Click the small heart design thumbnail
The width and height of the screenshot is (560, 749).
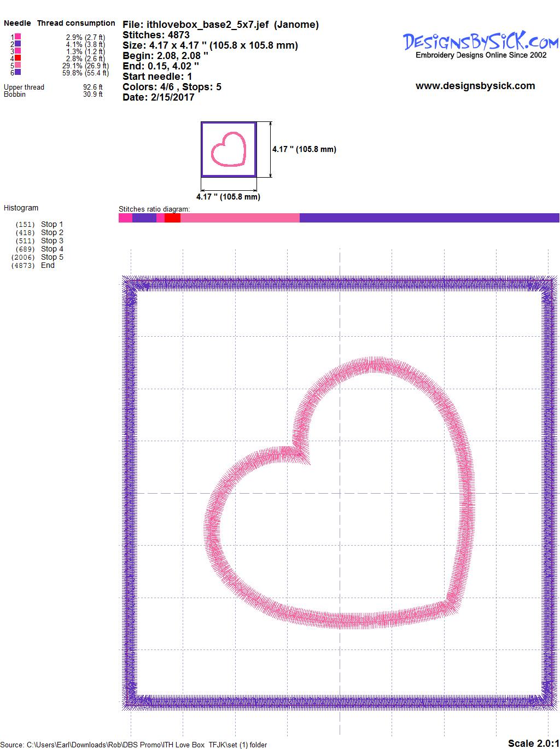(x=228, y=149)
